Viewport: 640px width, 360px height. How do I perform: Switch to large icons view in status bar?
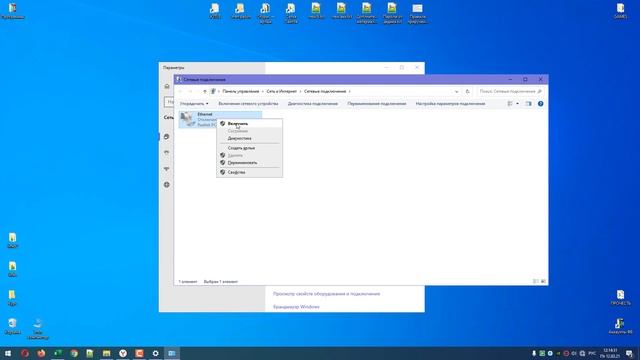(543, 281)
